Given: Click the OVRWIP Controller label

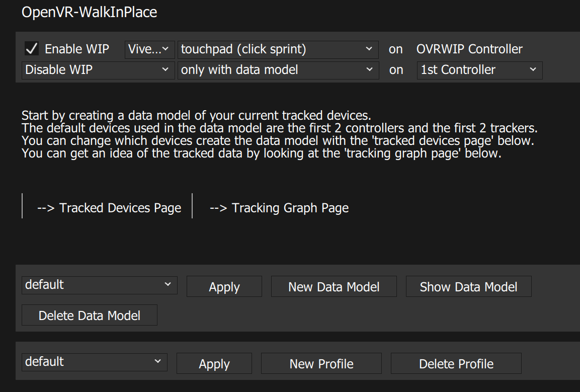Looking at the screenshot, I should (x=469, y=49).
